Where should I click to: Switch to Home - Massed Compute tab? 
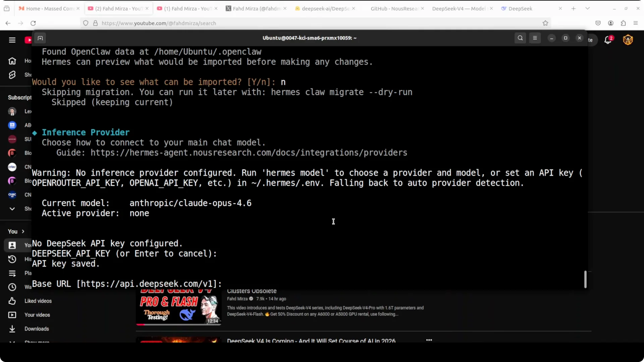coord(49,9)
